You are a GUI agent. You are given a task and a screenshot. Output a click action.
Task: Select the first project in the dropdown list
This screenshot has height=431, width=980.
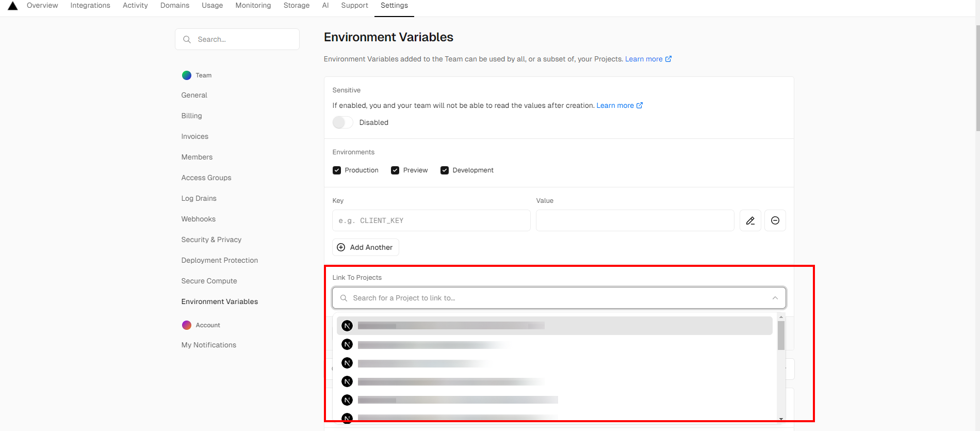tap(554, 326)
